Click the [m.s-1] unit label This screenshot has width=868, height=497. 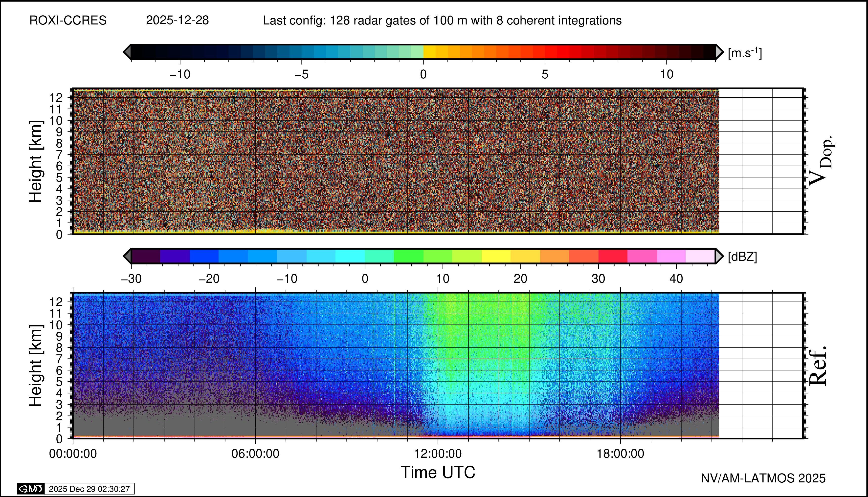[745, 53]
